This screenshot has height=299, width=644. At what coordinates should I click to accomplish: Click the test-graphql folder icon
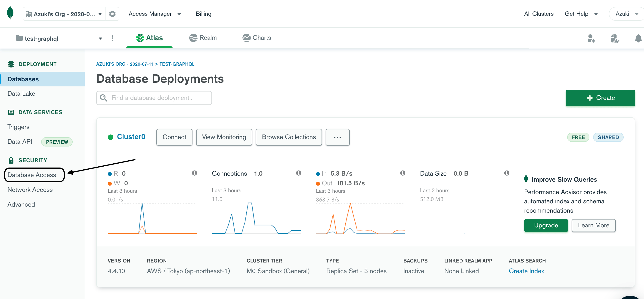coord(19,38)
